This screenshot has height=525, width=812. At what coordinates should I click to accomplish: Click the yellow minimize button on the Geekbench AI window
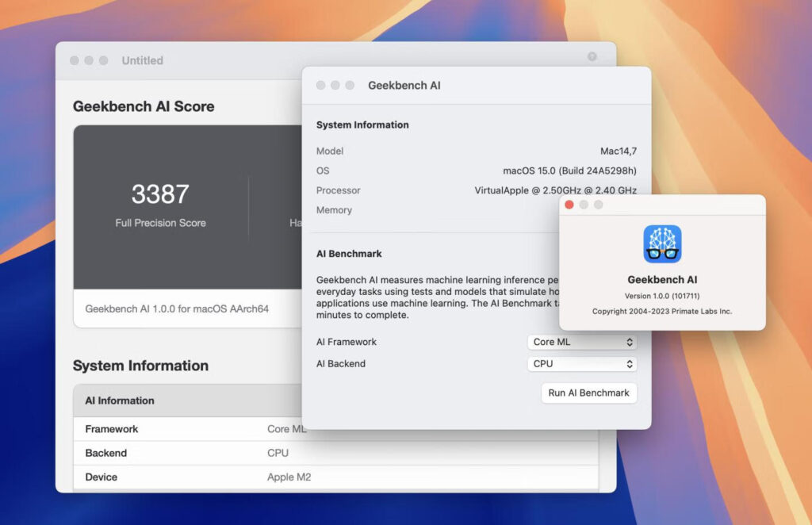pos(334,85)
